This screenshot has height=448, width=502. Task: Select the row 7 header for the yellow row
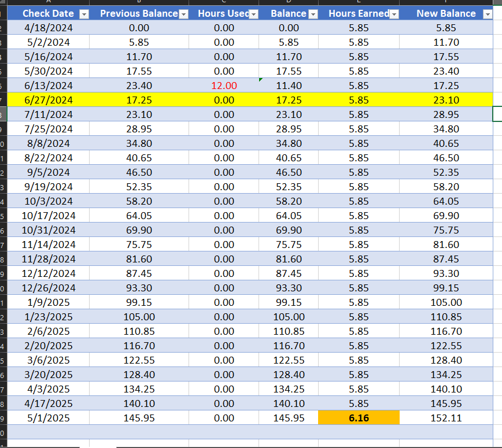(4, 99)
